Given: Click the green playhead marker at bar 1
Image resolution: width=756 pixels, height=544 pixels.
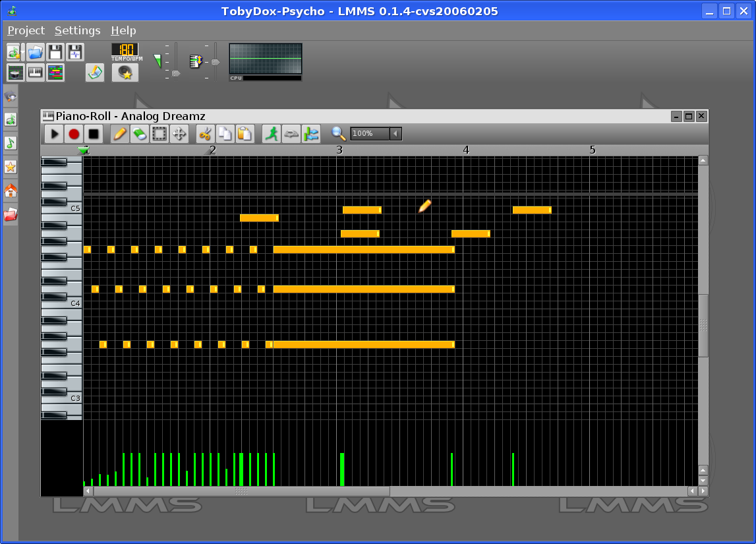Looking at the screenshot, I should (84, 151).
